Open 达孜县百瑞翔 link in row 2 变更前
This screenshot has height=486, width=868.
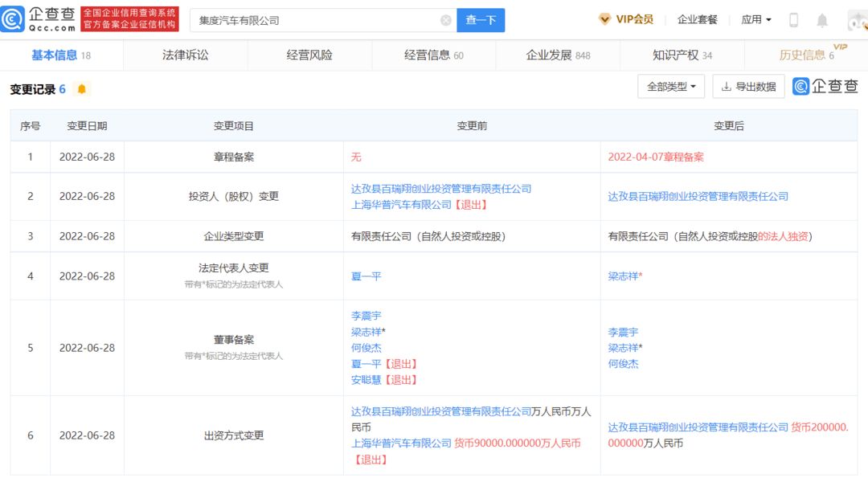[441, 189]
